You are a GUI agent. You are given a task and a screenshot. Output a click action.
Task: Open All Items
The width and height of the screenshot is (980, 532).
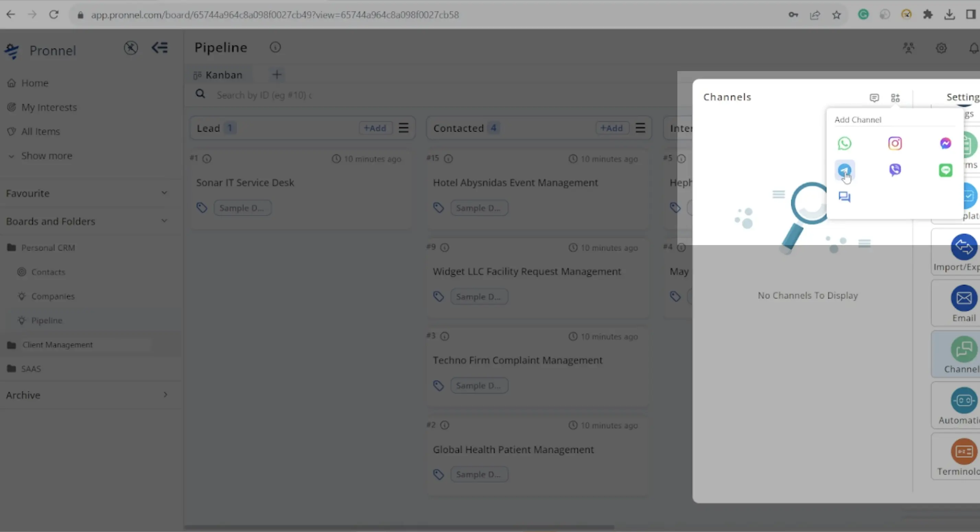click(40, 131)
